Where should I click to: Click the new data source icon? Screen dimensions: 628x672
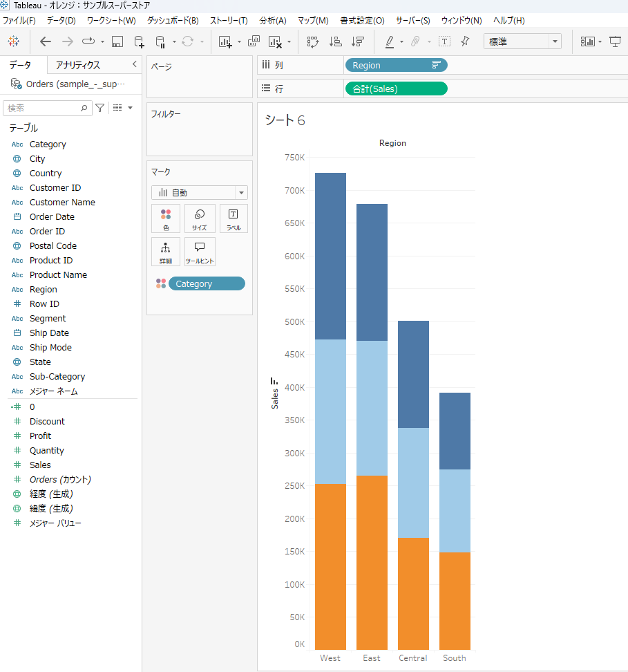(x=139, y=41)
